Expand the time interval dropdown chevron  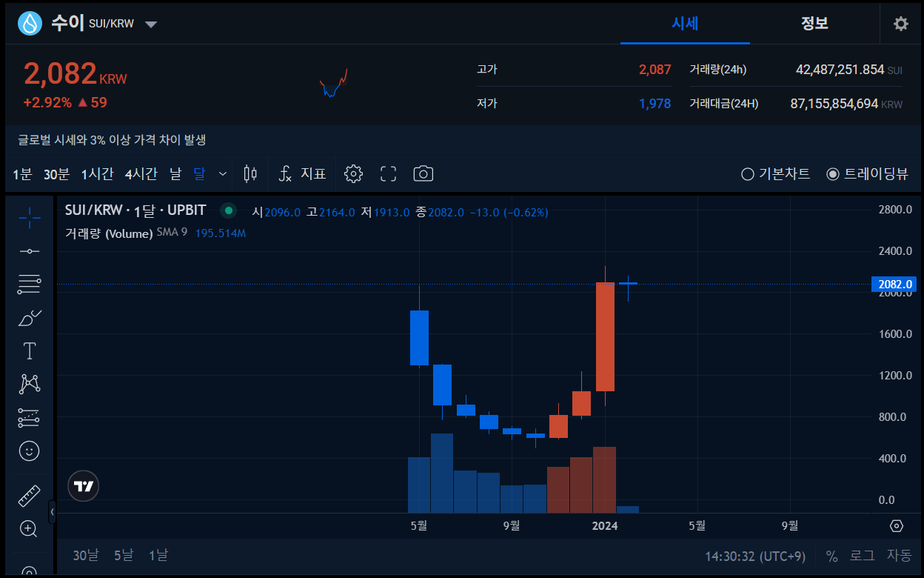point(223,174)
